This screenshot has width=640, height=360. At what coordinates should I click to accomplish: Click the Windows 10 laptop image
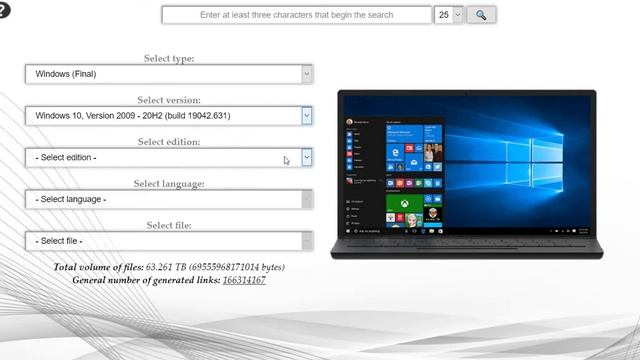[467, 174]
